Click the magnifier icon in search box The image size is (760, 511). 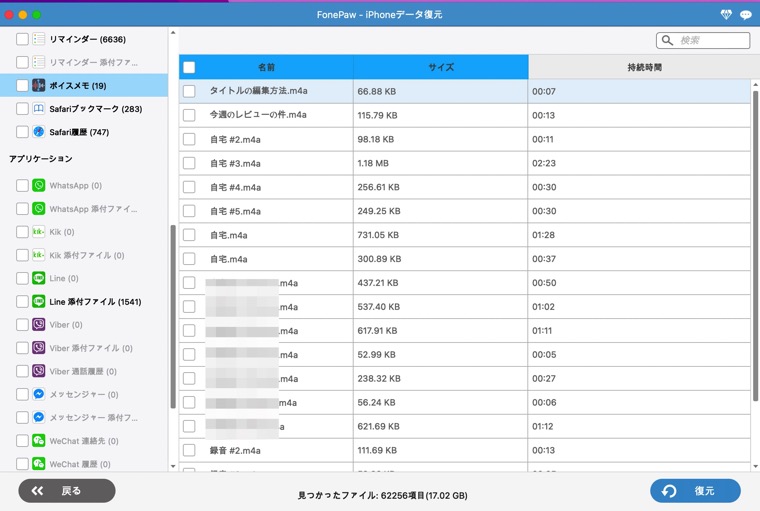(x=667, y=40)
